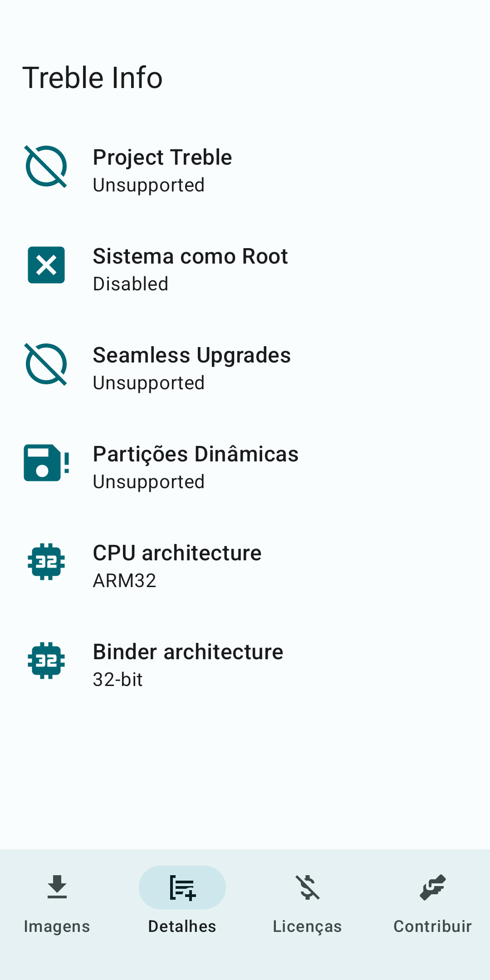Tap the CPU architecture chip icon

tap(46, 562)
